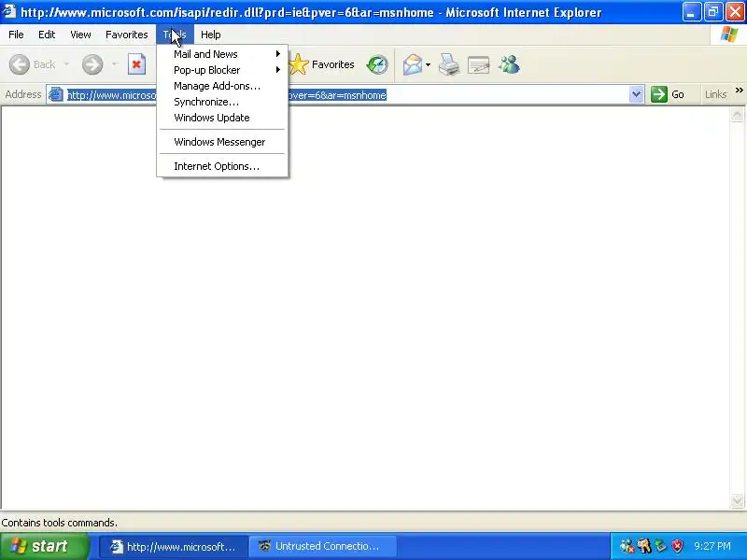Open the Mail and News submenu

[222, 54]
